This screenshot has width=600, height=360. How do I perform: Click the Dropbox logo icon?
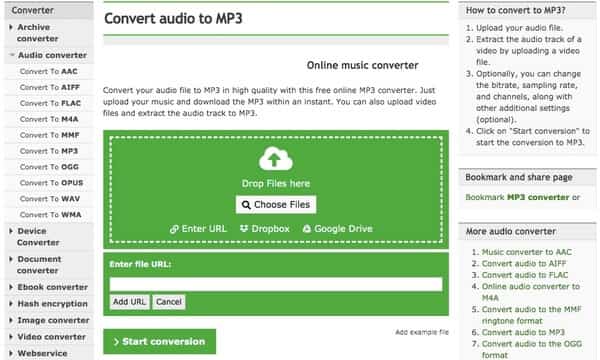click(244, 228)
